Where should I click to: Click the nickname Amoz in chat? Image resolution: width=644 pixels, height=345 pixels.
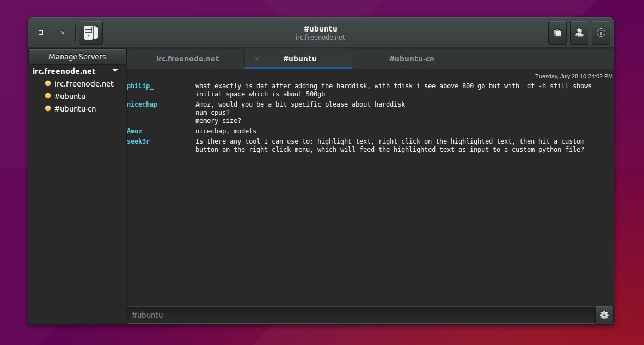click(x=134, y=131)
